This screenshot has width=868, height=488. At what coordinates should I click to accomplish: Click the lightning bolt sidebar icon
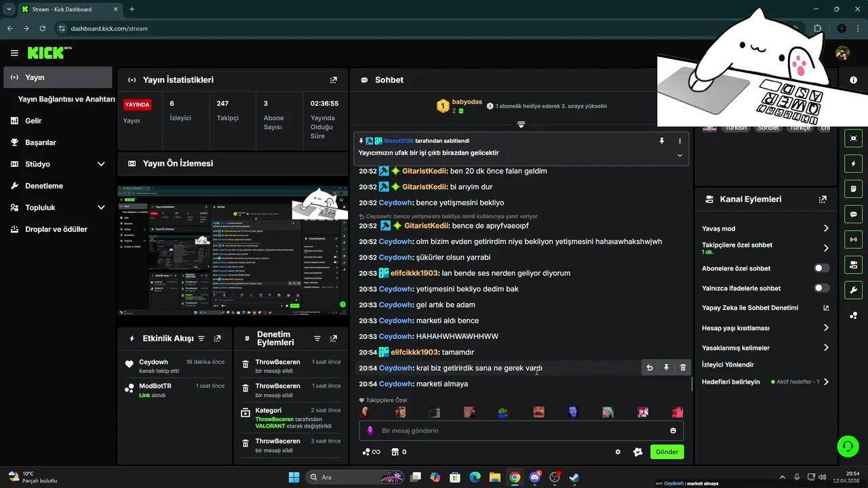[853, 163]
